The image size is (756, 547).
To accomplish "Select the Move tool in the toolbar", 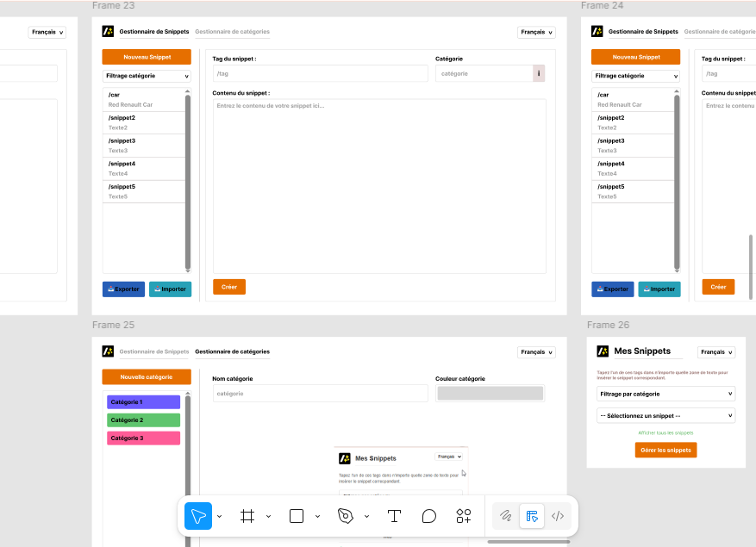I will pyautogui.click(x=198, y=516).
